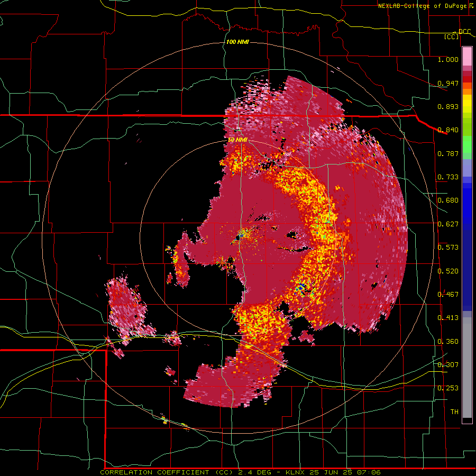Click the 0.733 scale value

point(448,177)
